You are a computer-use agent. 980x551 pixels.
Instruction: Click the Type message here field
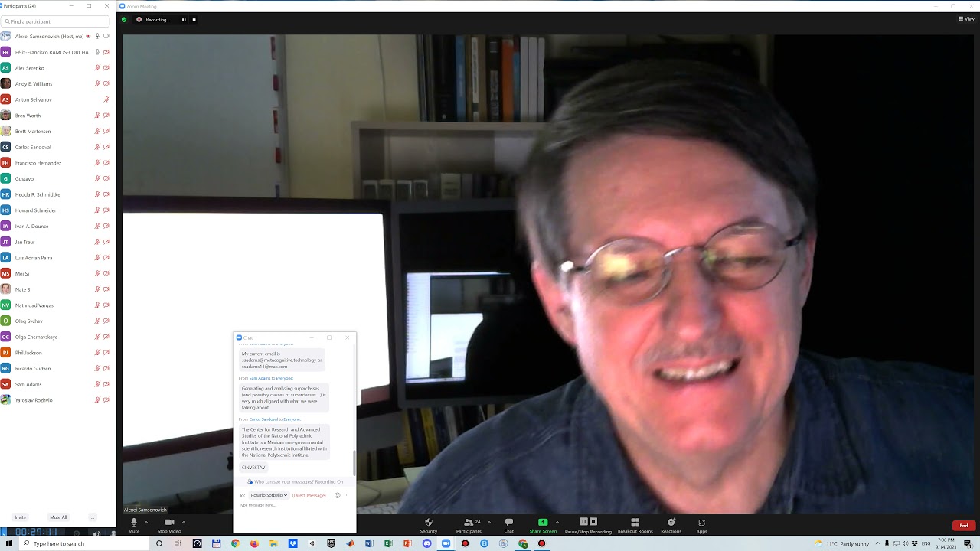click(x=294, y=505)
